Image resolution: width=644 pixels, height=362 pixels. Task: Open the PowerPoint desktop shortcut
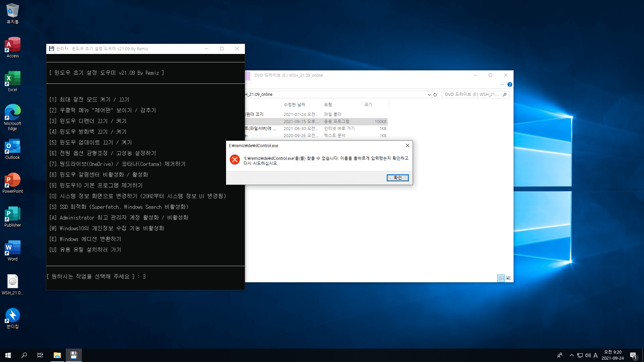tap(13, 183)
